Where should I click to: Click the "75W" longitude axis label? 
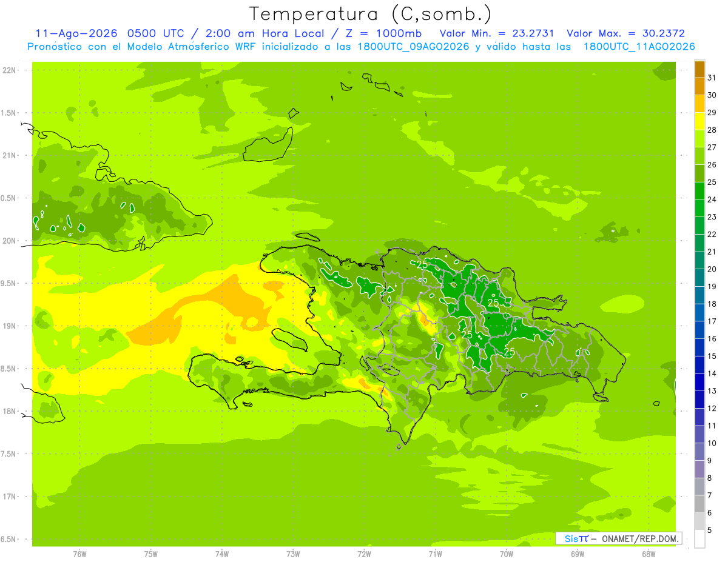tap(150, 554)
